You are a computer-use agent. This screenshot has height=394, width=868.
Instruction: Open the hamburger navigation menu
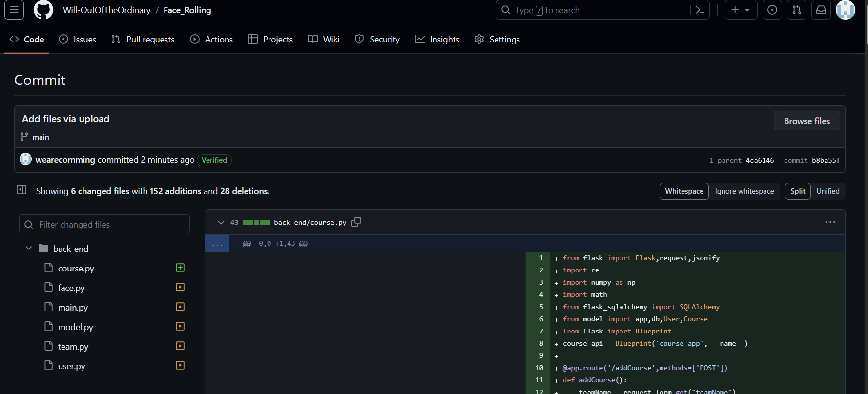pyautogui.click(x=14, y=10)
